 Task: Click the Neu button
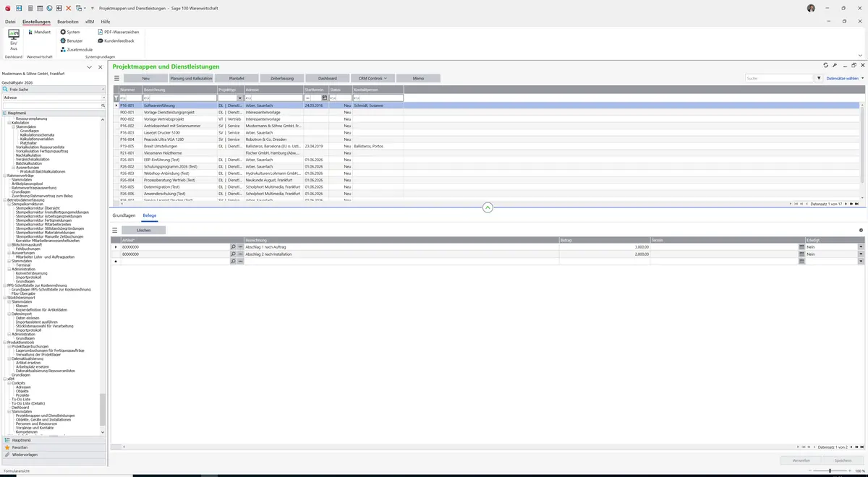(x=145, y=78)
